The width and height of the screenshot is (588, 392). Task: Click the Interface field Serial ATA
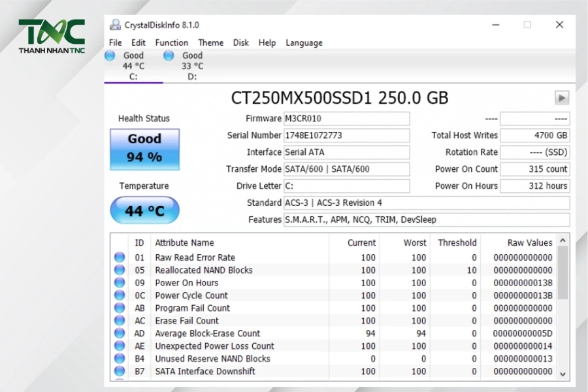(x=346, y=152)
